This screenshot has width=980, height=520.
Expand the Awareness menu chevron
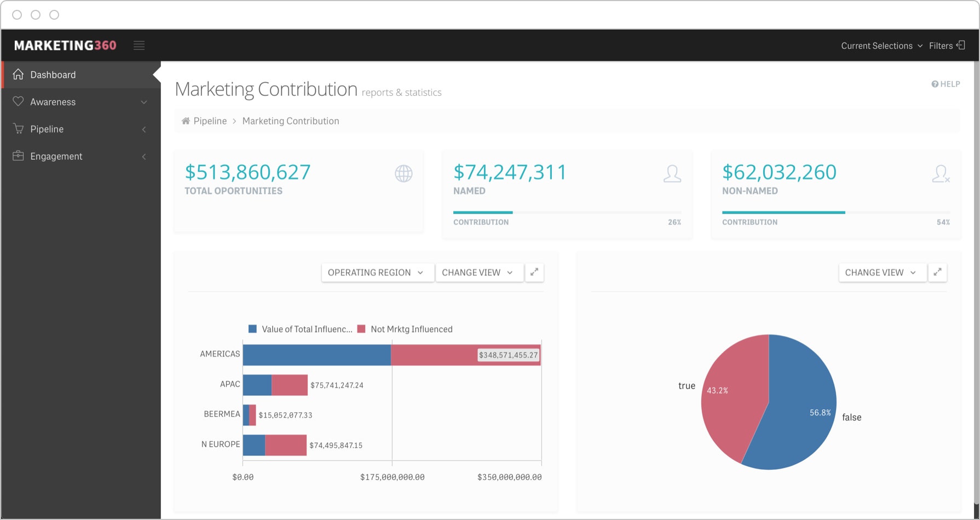pos(144,102)
